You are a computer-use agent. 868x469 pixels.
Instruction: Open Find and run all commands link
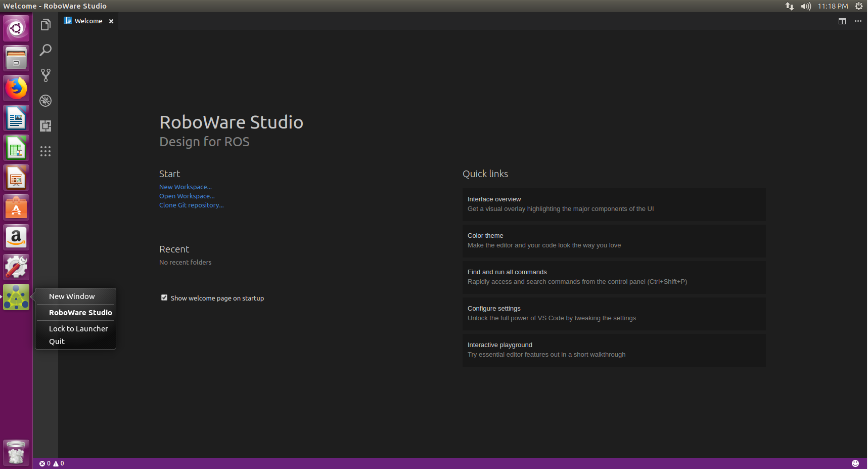coord(614,277)
